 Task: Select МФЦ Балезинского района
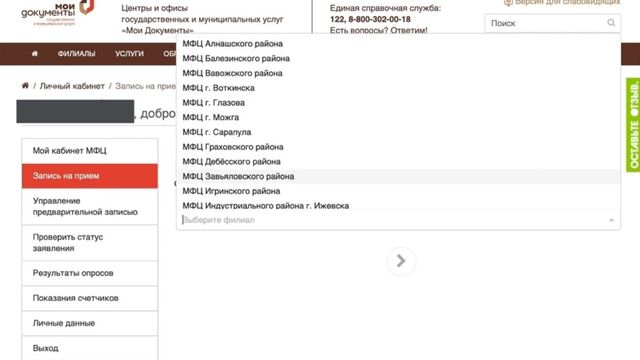click(x=399, y=58)
